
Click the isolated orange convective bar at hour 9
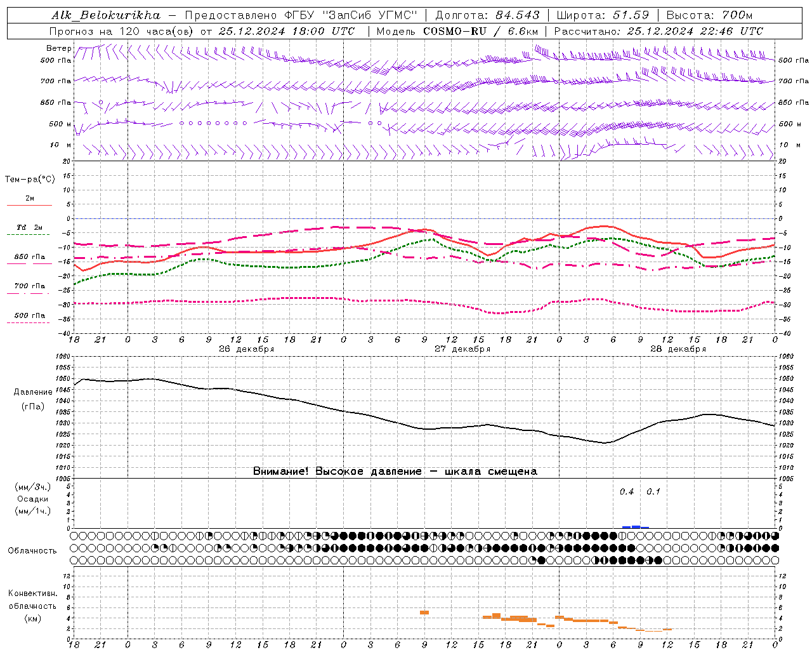tap(424, 613)
